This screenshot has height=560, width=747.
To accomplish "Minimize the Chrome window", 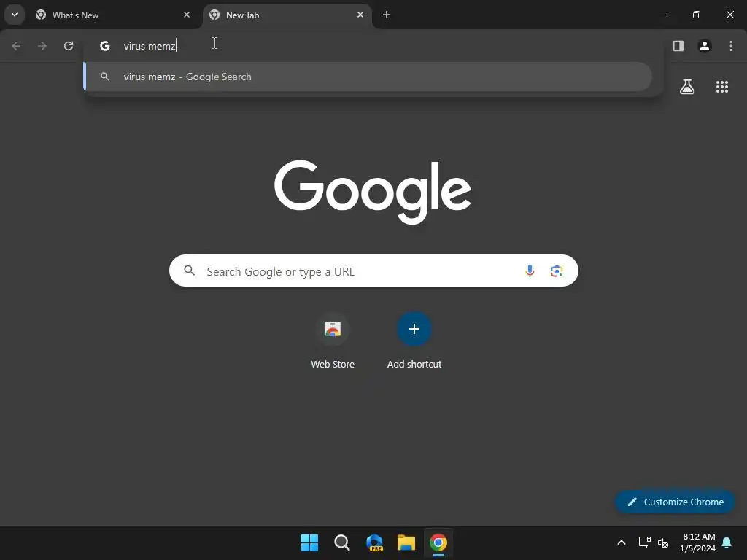I will tap(662, 15).
